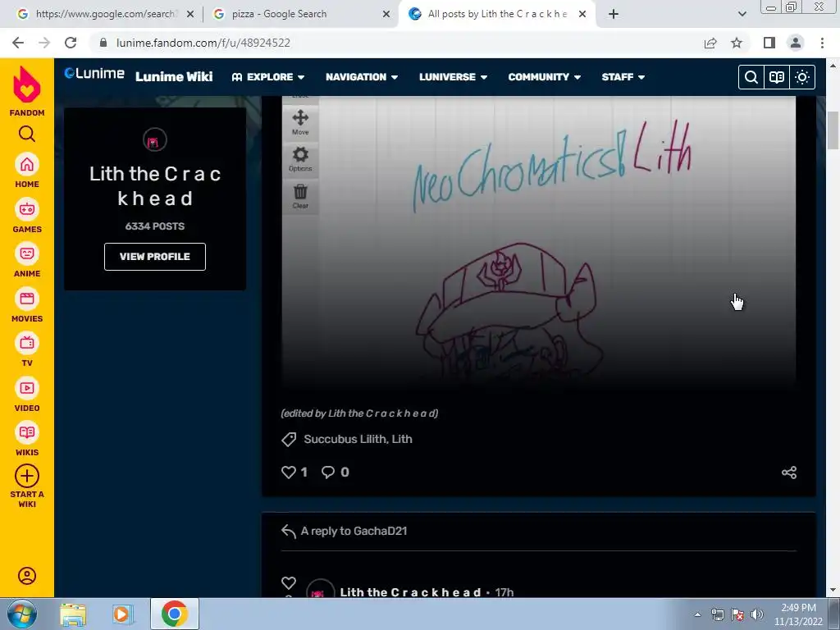The width and height of the screenshot is (840, 630).
Task: Open comments on the post showing 0
Action: (x=328, y=472)
